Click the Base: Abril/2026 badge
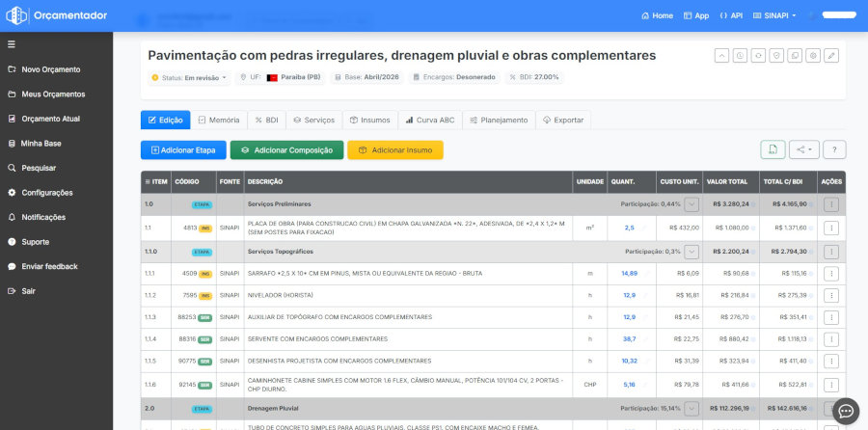The image size is (868, 430). point(367,77)
